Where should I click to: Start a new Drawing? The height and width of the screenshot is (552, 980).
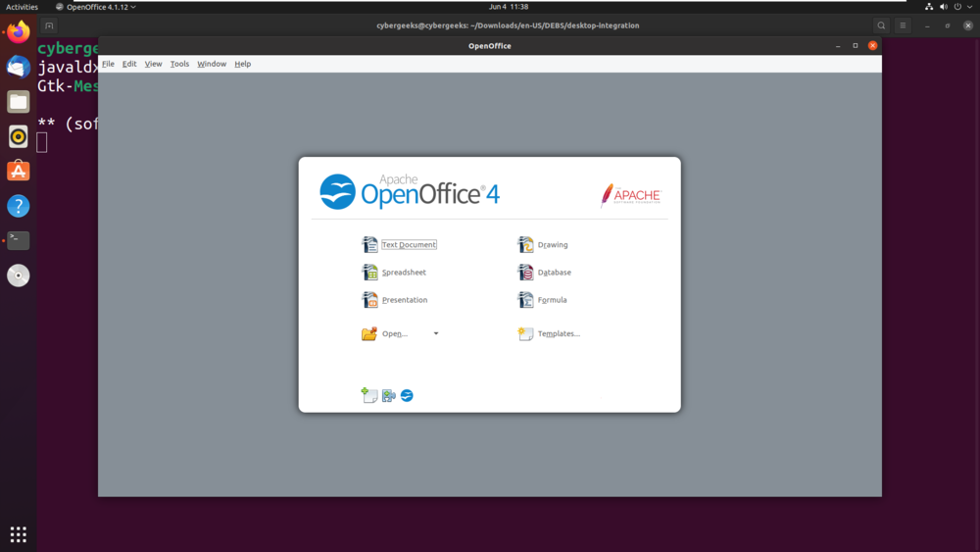pos(553,244)
